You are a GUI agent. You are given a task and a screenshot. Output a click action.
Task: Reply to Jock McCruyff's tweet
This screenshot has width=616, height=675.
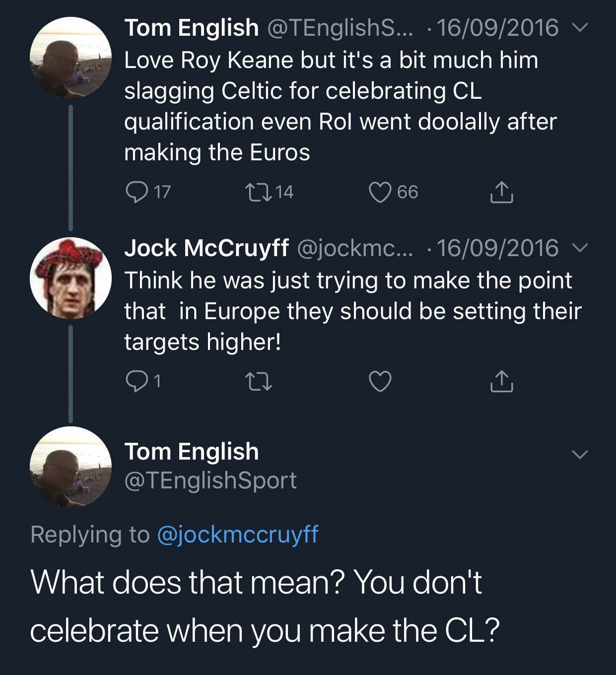pos(135,381)
